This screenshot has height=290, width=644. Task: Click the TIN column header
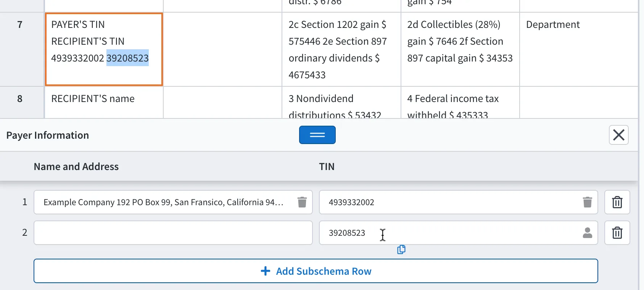coord(327,167)
